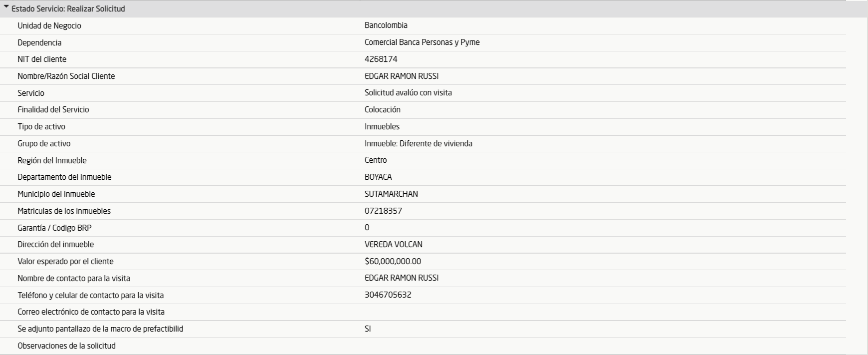The width and height of the screenshot is (868, 355).
Task: Click the 'Estado Servicio: Realizar Solicitud' header text
Action: coord(68,9)
